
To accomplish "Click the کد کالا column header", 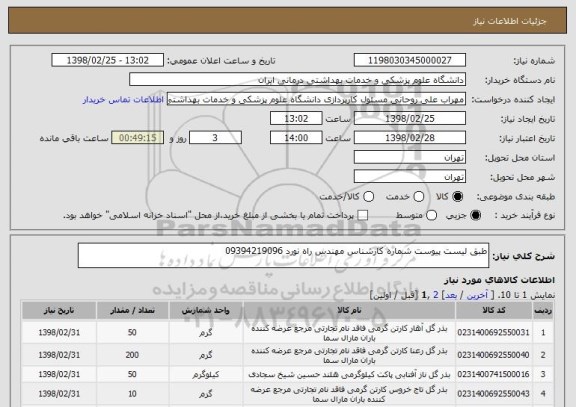I will click(494, 311).
